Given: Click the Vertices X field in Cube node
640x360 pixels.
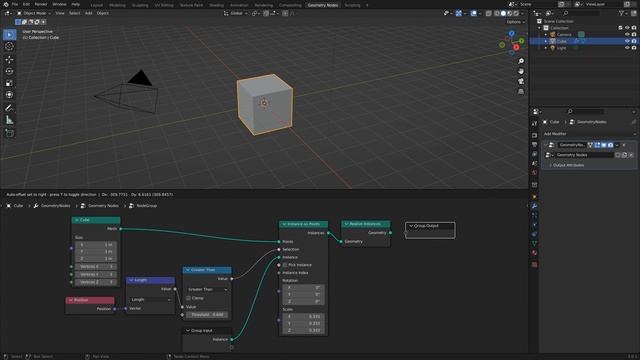Looking at the screenshot, I should click(96, 267).
